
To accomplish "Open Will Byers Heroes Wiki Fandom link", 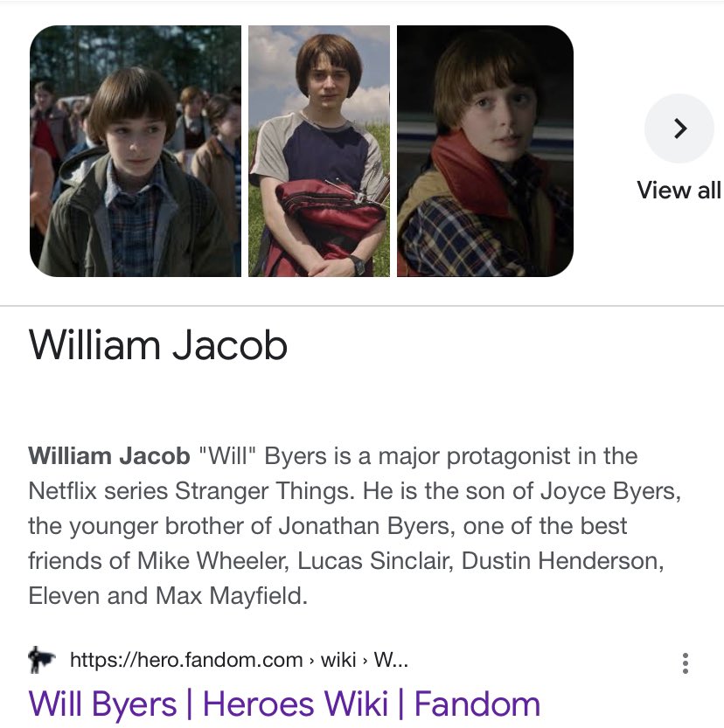I will pyautogui.click(x=284, y=704).
